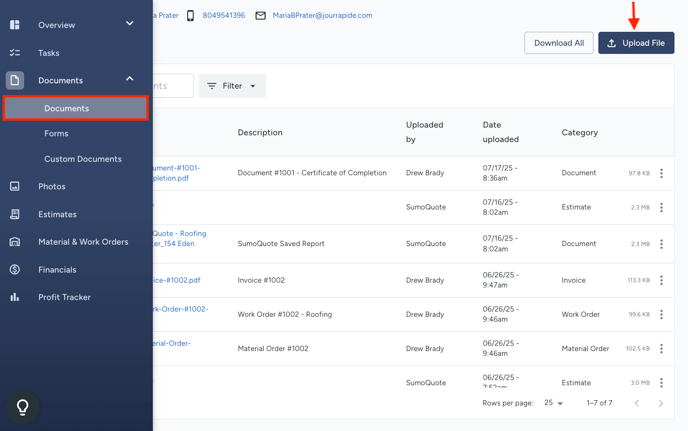
Task: Go to Tasks in sidebar
Action: coord(49,53)
